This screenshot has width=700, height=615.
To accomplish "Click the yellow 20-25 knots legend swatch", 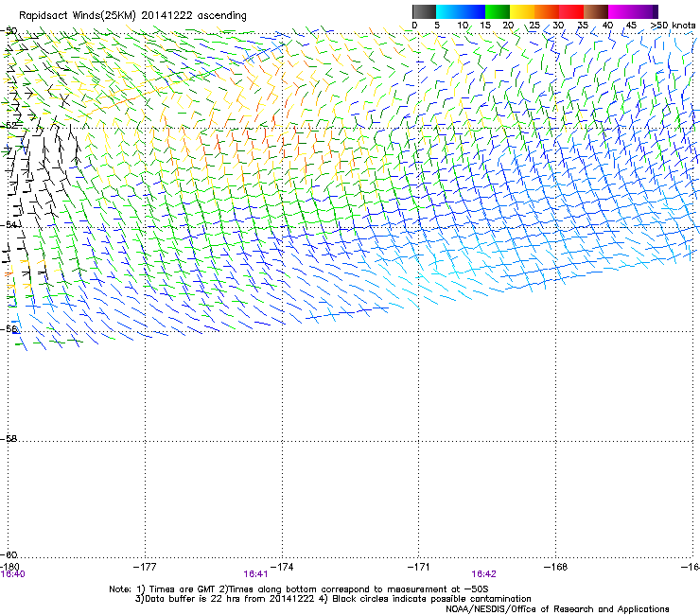I will click(x=522, y=11).
